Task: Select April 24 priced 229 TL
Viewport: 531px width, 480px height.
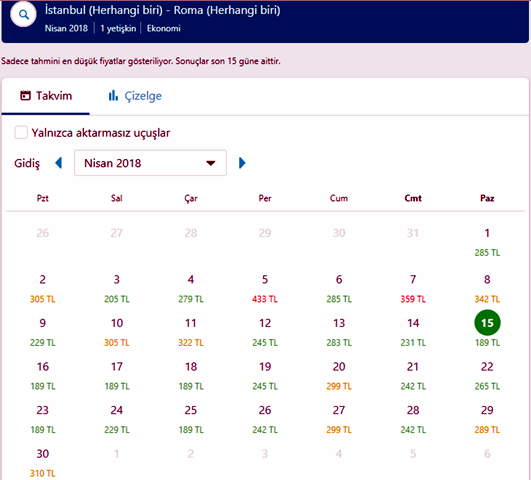Action: click(116, 419)
